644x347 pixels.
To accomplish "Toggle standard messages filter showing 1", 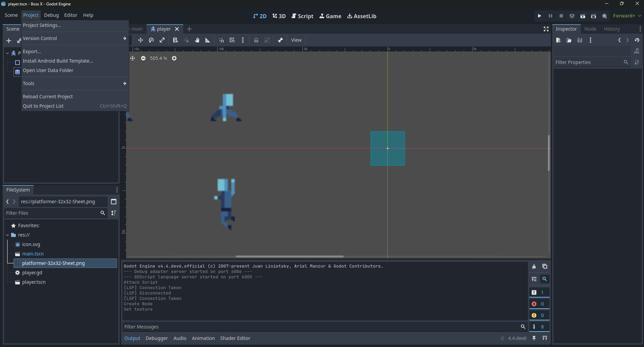I will point(539,292).
